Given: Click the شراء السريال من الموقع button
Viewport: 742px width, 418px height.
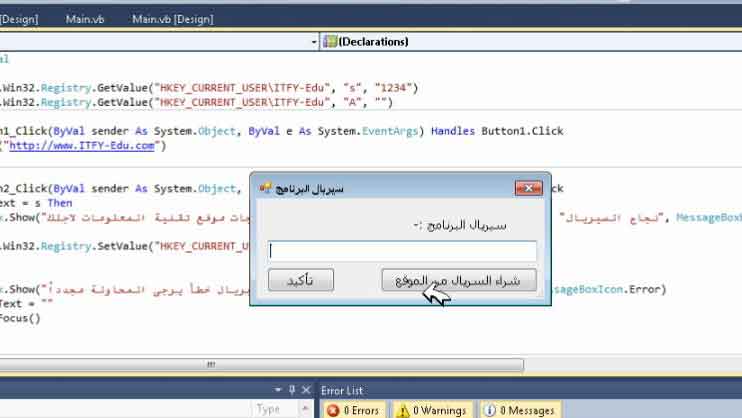Looking at the screenshot, I should click(459, 281).
